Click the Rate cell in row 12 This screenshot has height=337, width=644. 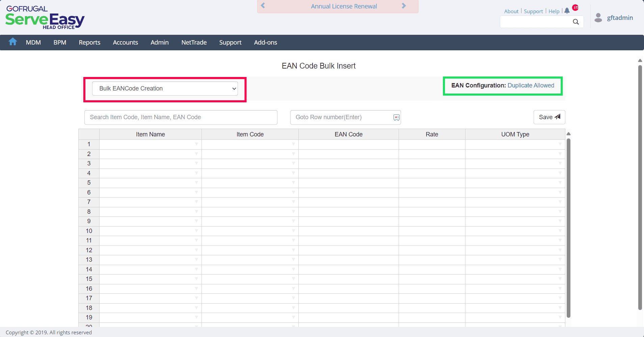432,250
